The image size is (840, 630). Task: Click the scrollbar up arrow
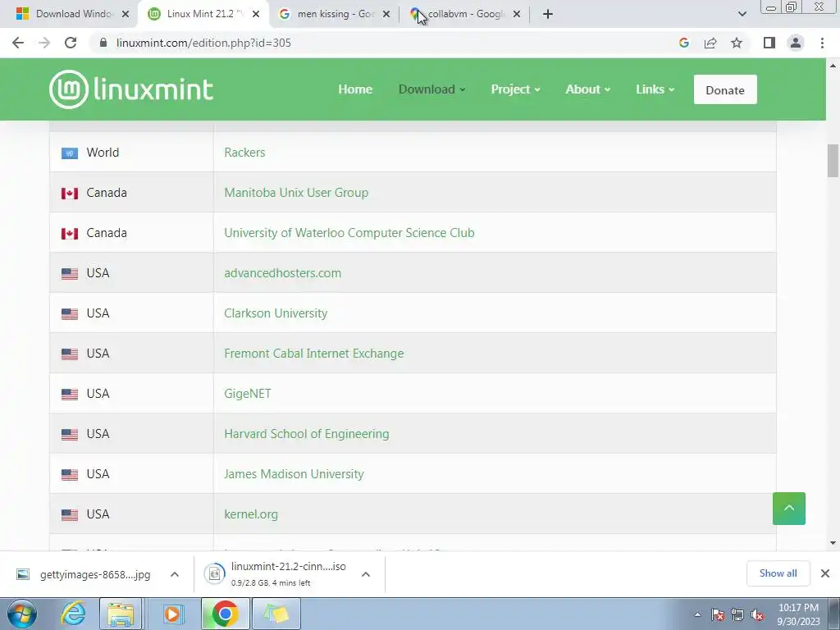pyautogui.click(x=833, y=66)
